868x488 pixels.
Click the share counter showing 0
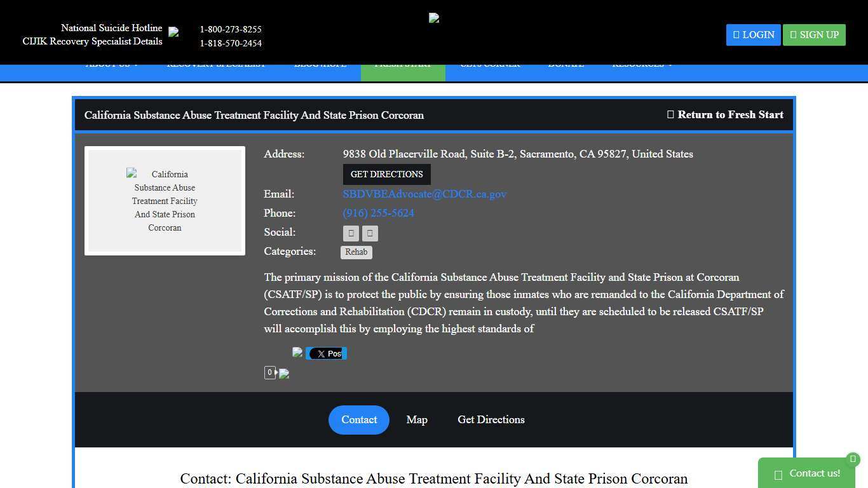pyautogui.click(x=269, y=373)
